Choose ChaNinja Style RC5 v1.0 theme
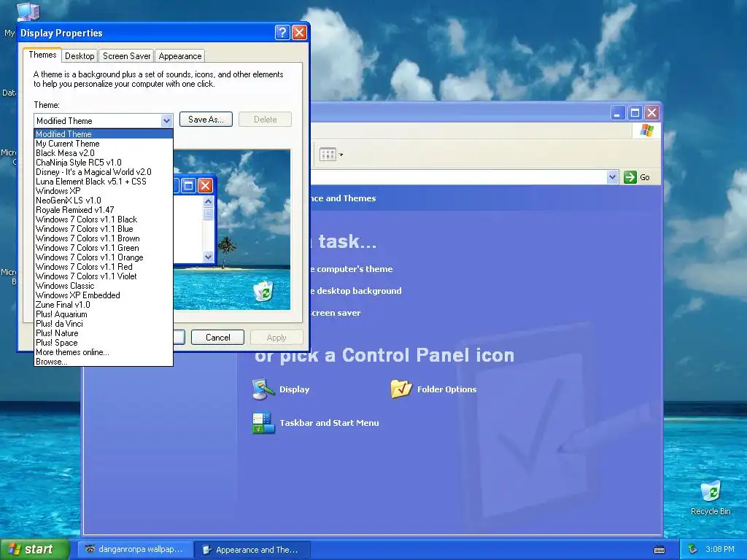The image size is (747, 560). click(x=104, y=163)
